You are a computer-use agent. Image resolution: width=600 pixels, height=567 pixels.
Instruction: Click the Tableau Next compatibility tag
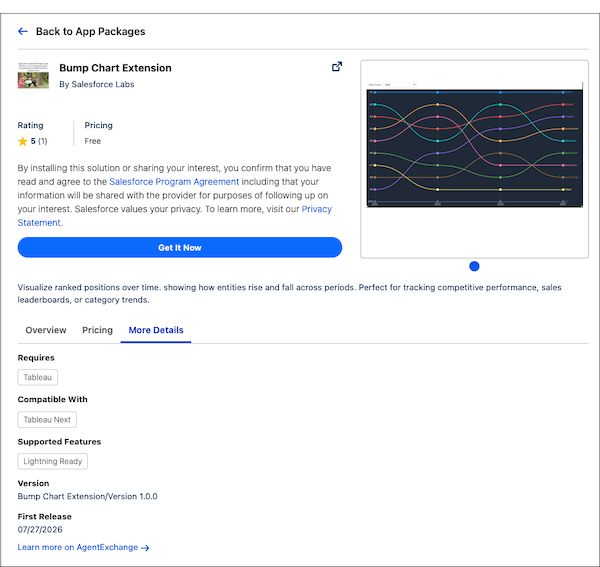point(47,420)
